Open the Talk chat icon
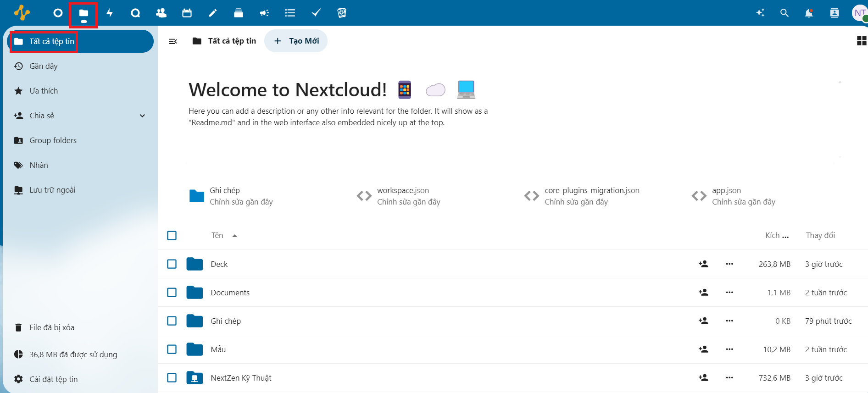The height and width of the screenshot is (393, 868). [135, 13]
